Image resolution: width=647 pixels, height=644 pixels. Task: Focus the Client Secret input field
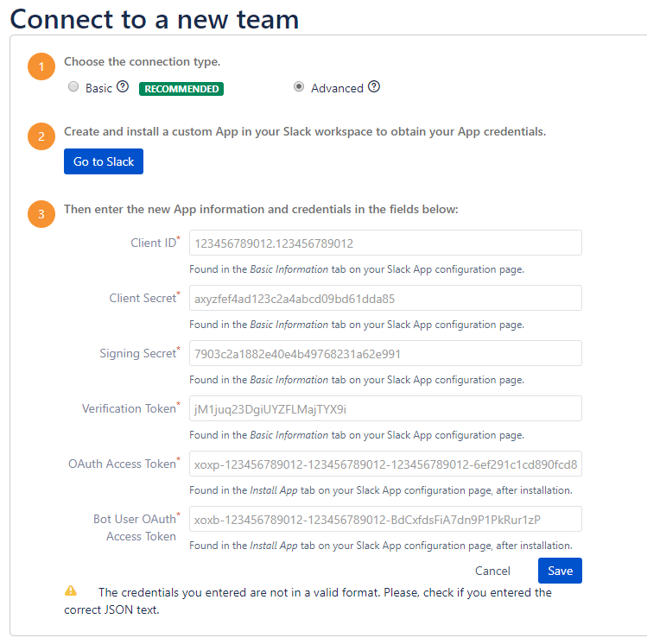click(385, 298)
